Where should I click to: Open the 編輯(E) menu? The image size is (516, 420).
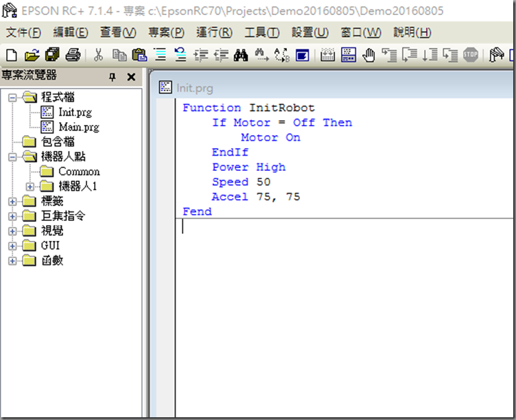[71, 32]
